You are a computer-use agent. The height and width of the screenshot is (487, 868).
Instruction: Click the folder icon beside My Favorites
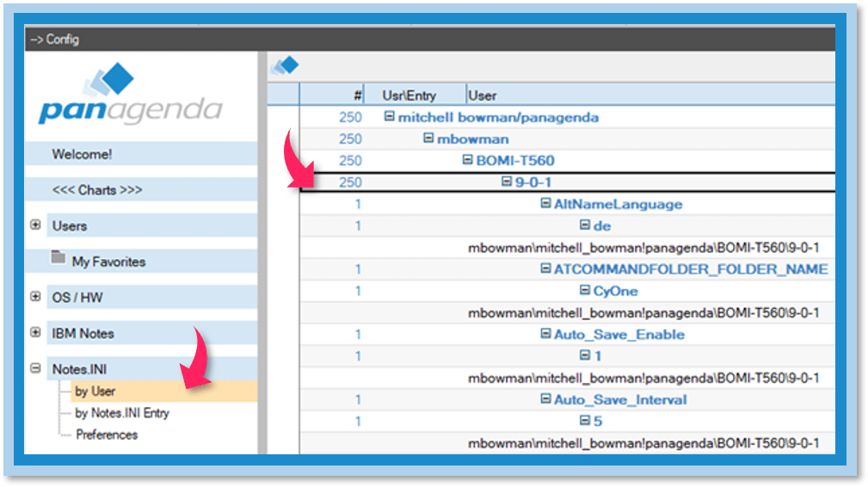point(58,259)
